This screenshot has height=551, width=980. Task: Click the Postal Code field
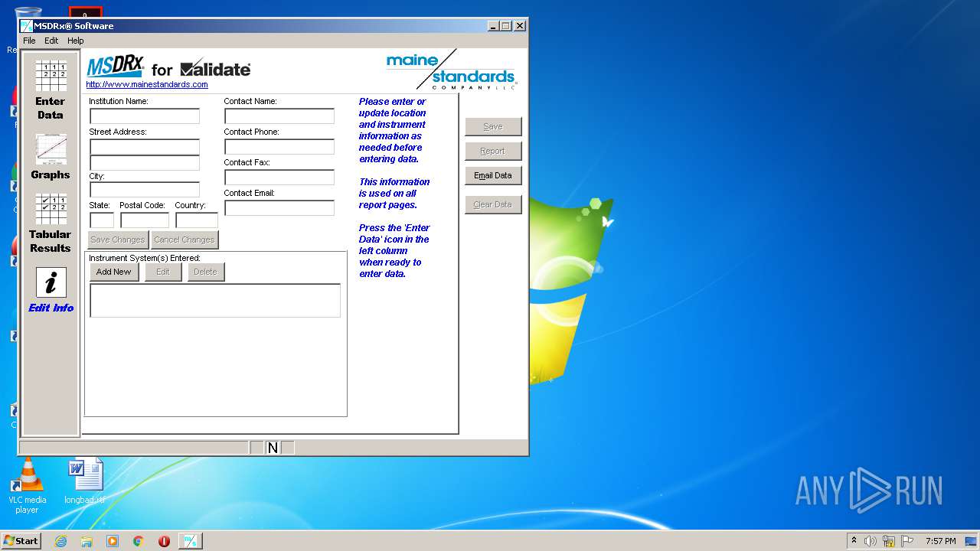click(x=145, y=220)
